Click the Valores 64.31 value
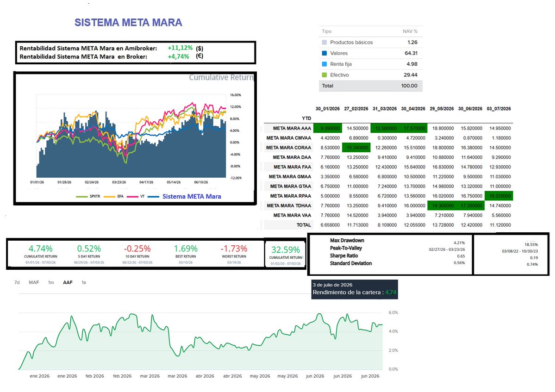The image size is (555, 392). pyautogui.click(x=411, y=53)
